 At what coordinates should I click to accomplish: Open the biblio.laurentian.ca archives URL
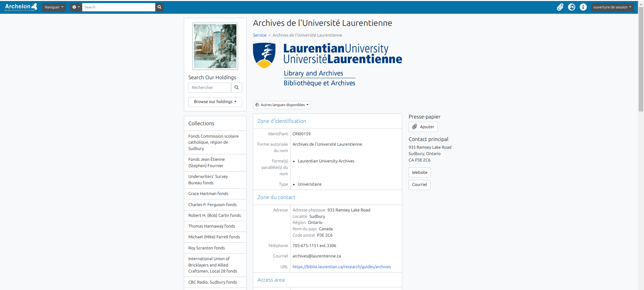(x=341, y=267)
